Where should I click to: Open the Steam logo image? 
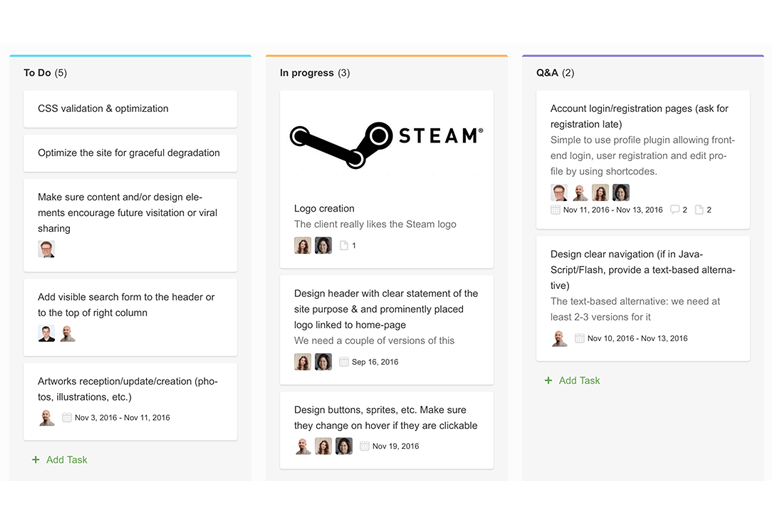[386, 144]
